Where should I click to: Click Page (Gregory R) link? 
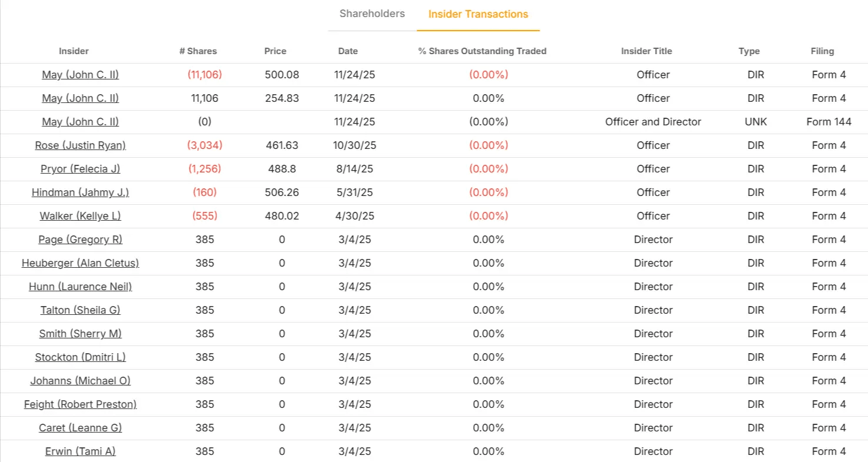81,240
